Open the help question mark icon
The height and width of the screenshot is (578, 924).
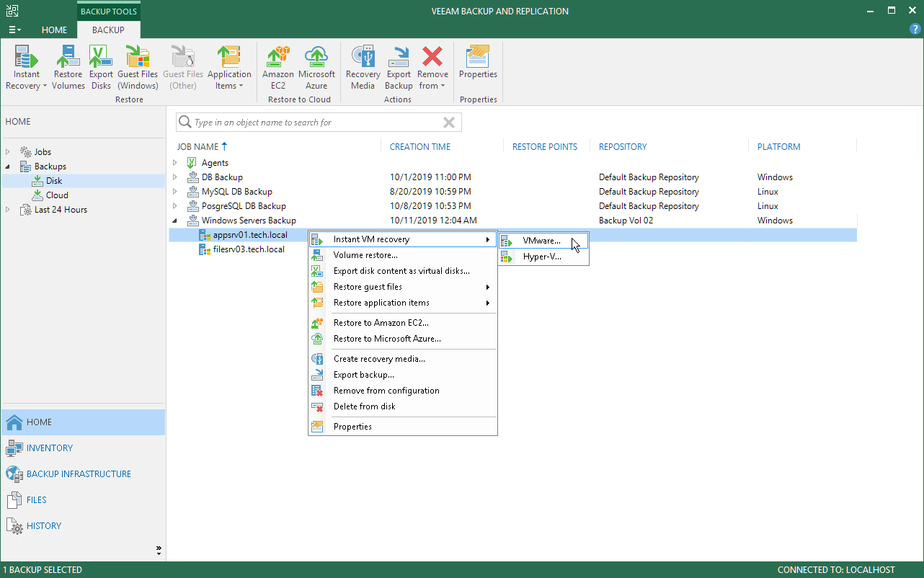(x=915, y=29)
